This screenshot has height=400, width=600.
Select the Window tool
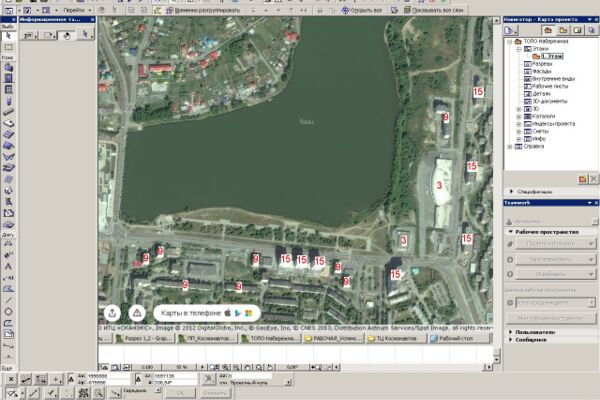click(x=8, y=90)
